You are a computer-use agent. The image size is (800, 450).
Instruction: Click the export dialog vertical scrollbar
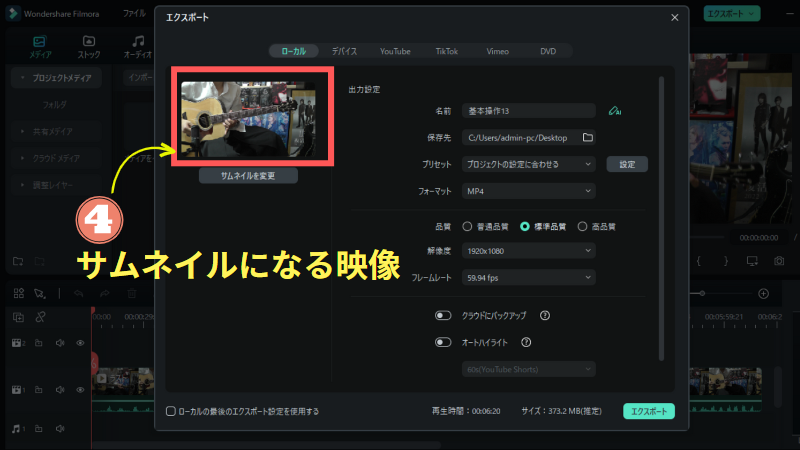tap(661, 218)
